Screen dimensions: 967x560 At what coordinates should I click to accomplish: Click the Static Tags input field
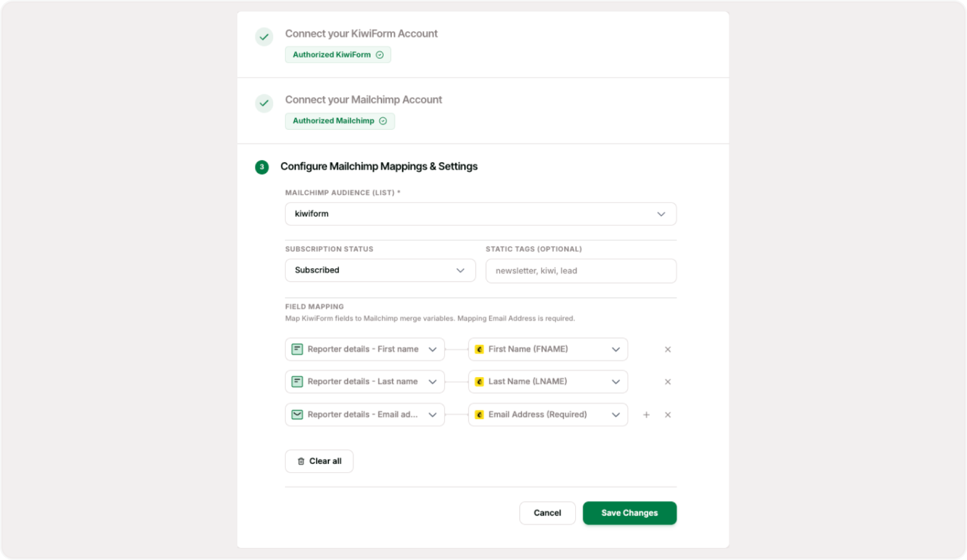pyautogui.click(x=581, y=271)
